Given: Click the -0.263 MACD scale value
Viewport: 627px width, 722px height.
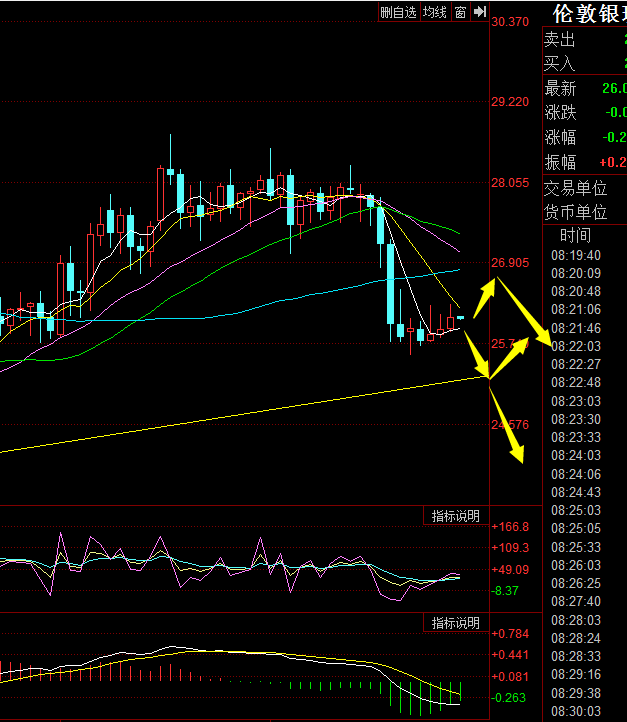Looking at the screenshot, I should [509, 698].
